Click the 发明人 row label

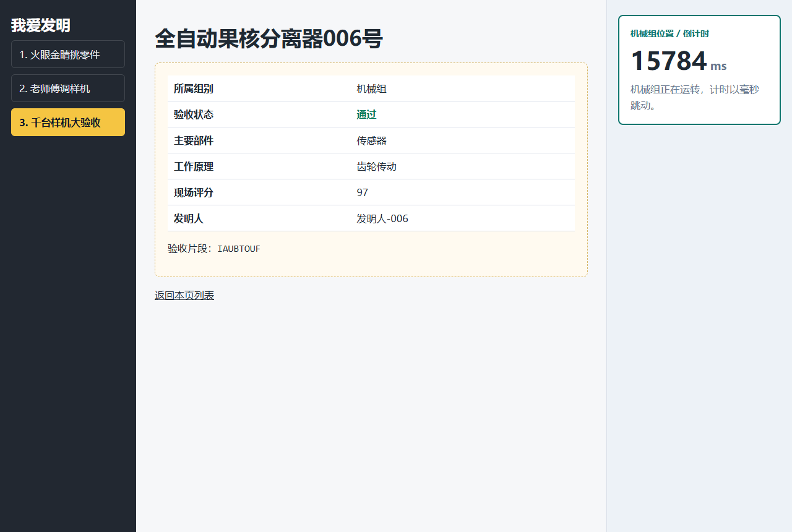coord(189,218)
